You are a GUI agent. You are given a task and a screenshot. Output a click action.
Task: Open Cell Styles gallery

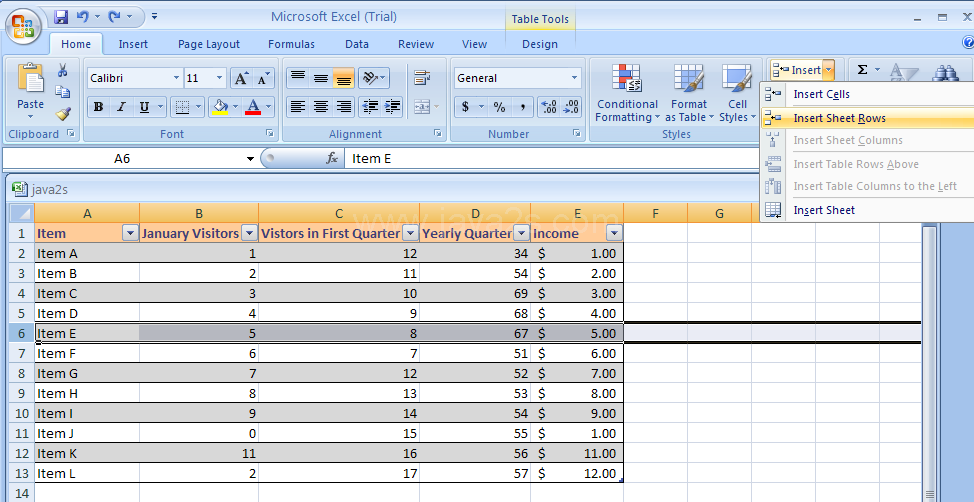point(737,93)
